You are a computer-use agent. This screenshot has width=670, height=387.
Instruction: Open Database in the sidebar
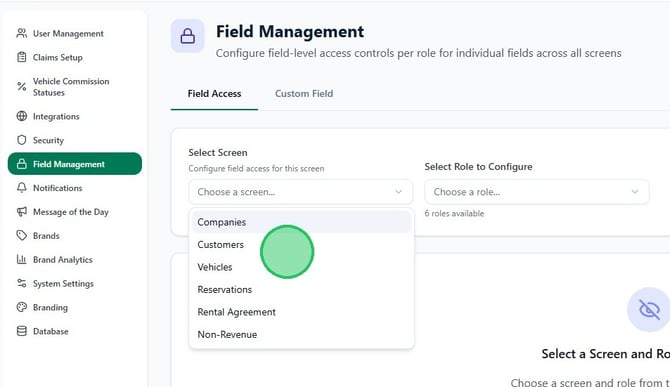pyautogui.click(x=75, y=331)
